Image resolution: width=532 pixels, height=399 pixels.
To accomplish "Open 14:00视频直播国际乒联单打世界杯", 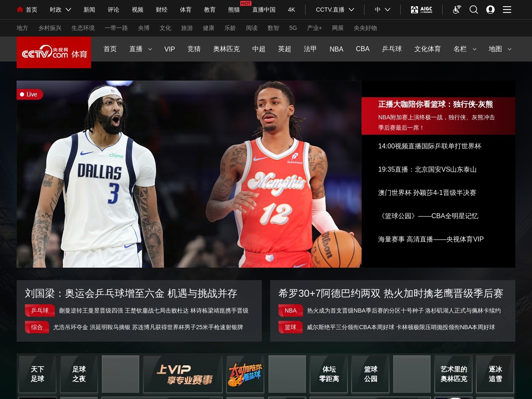I will click(x=430, y=146).
